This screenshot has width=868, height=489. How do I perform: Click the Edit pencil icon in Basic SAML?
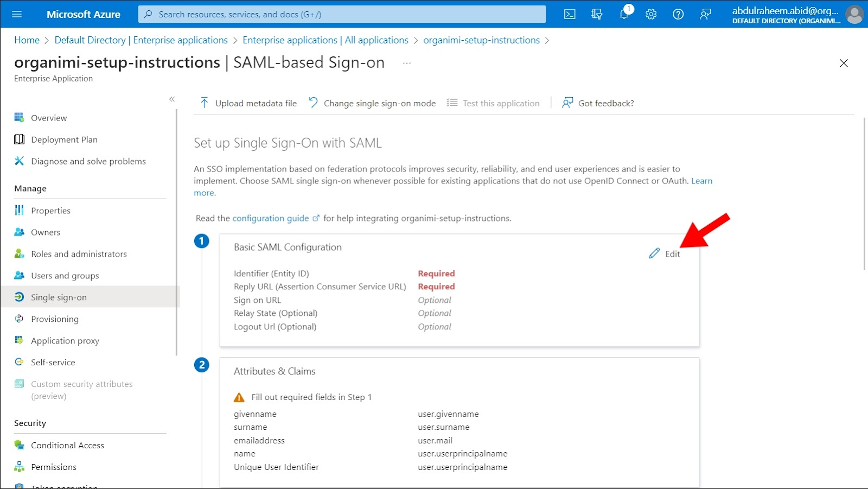point(654,253)
